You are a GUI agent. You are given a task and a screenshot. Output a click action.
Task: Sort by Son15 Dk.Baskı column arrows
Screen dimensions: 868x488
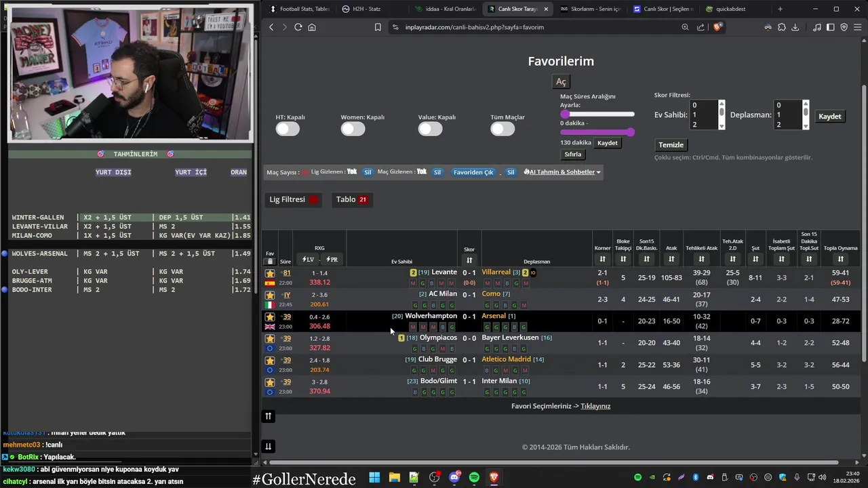coord(646,259)
